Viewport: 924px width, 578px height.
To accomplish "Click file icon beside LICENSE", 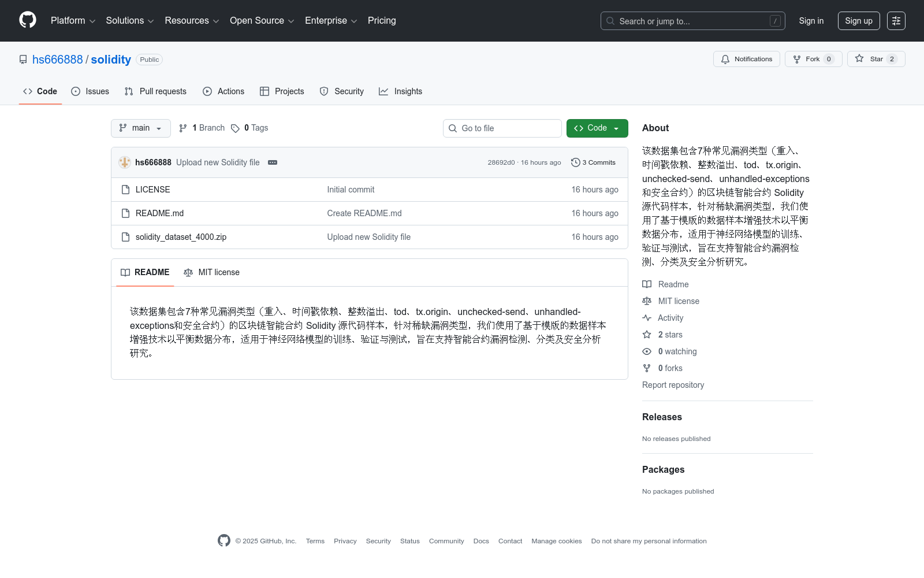I will (x=125, y=190).
